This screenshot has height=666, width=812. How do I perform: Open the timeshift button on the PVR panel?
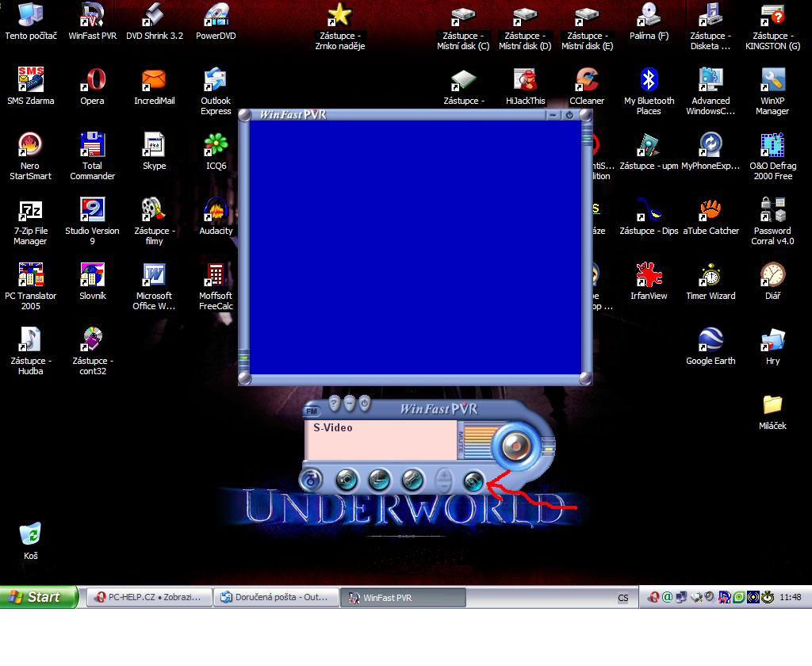pyautogui.click(x=380, y=479)
